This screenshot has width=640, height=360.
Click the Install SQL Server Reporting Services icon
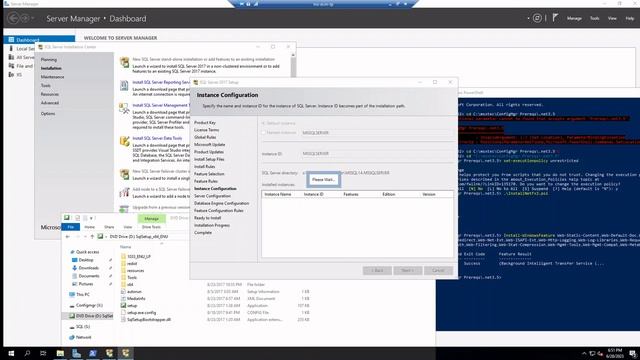(124, 85)
